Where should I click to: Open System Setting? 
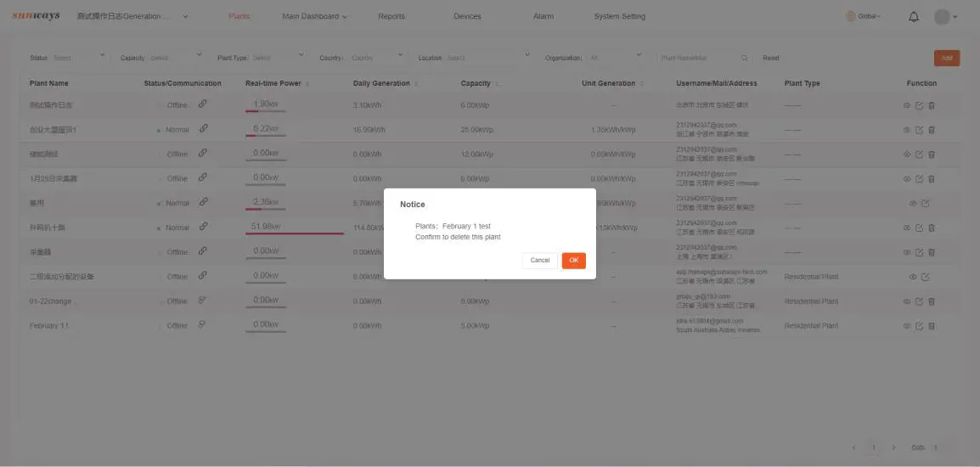pyautogui.click(x=619, y=16)
